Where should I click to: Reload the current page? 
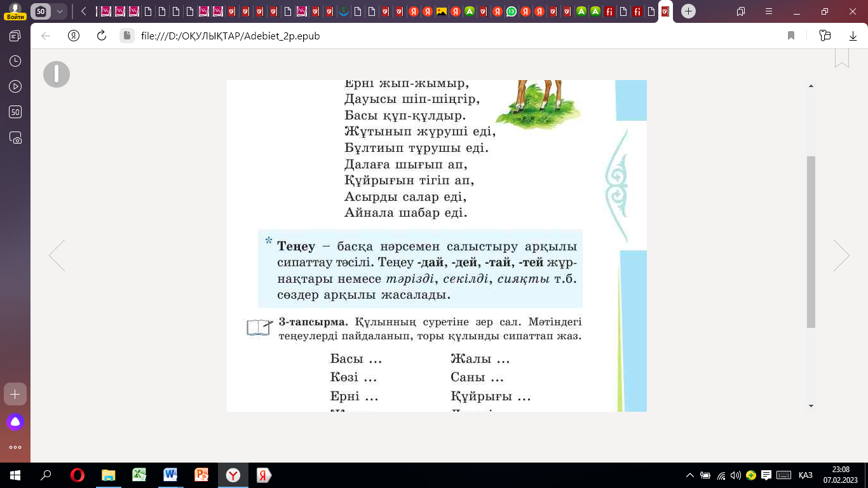click(101, 36)
